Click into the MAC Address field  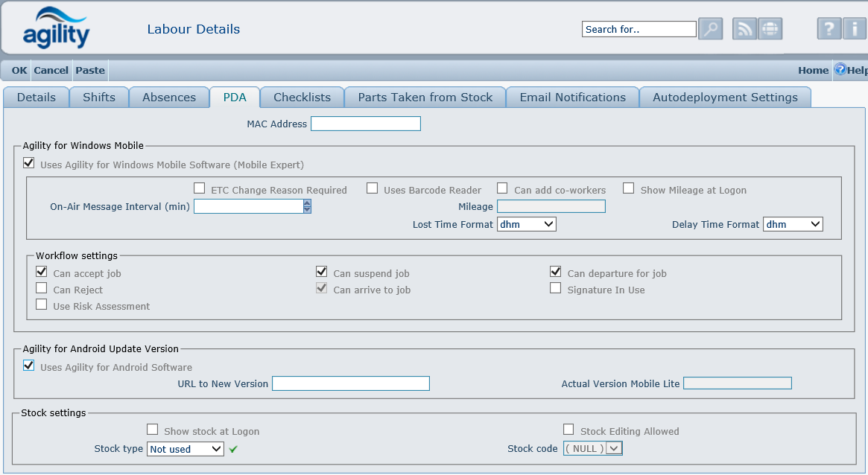click(365, 124)
